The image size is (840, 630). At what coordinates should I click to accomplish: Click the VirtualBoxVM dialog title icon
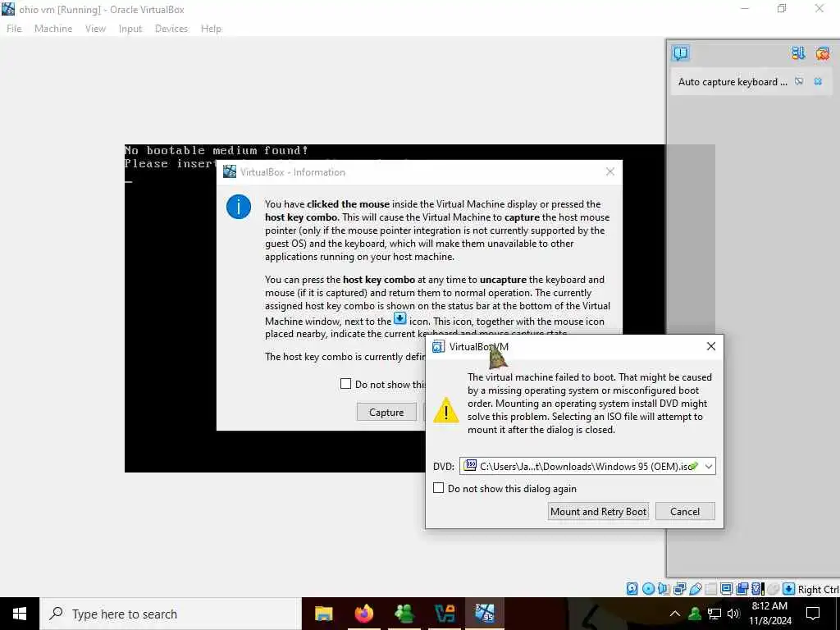(x=438, y=347)
